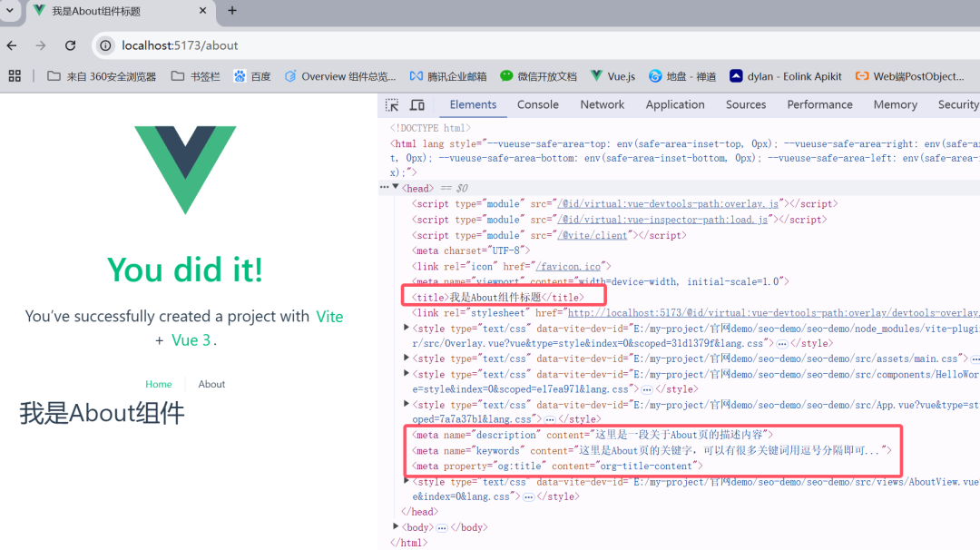Image resolution: width=980 pixels, height=550 pixels.
Task: Open site information icon in address bar
Action: pyautogui.click(x=105, y=45)
